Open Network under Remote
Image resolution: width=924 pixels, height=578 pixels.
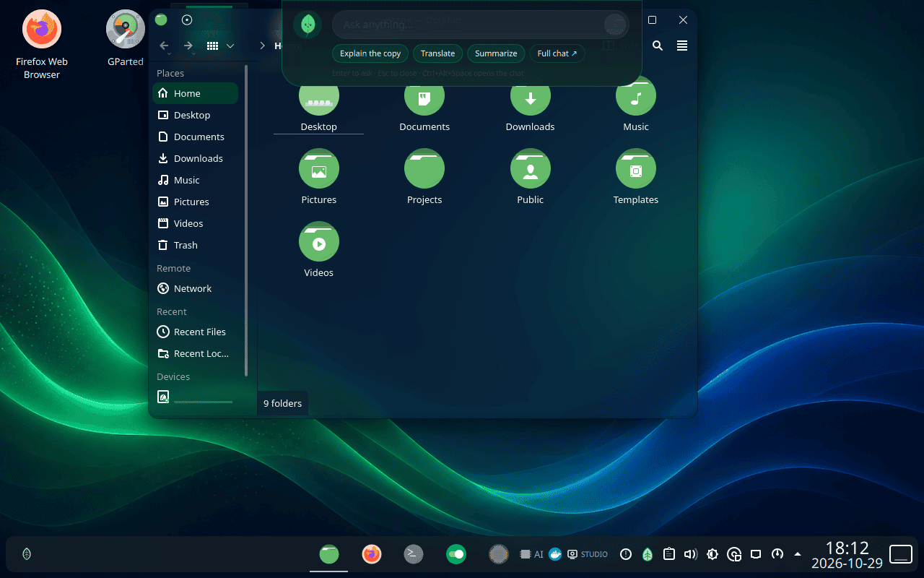[x=196, y=288]
